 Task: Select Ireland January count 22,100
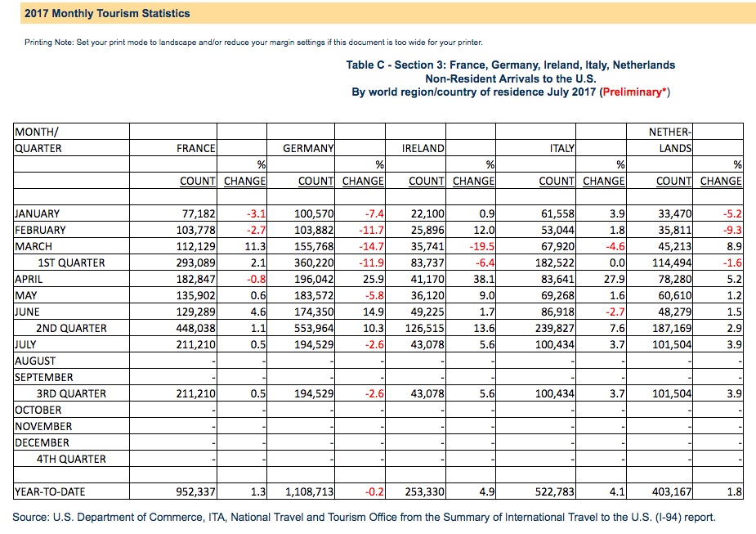point(427,213)
